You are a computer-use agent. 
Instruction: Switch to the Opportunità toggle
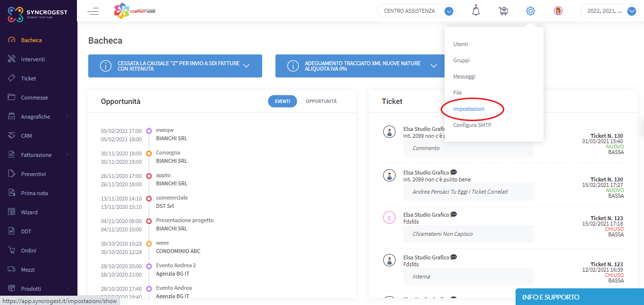[321, 102]
